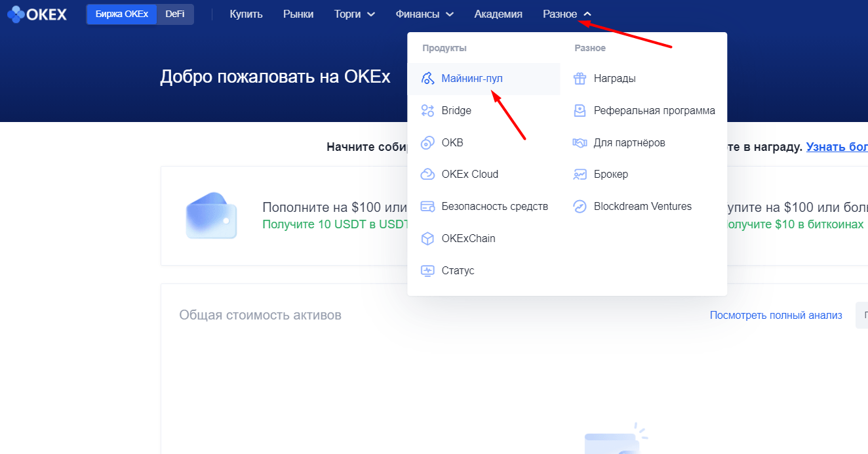Click the Добро пожаловать на OKEx heading
The width and height of the screenshot is (868, 454).
point(275,77)
